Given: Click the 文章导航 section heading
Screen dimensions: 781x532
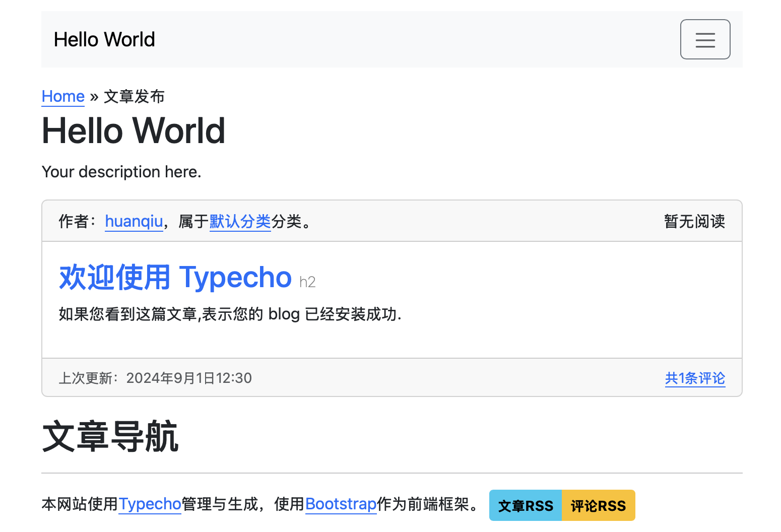Looking at the screenshot, I should click(x=110, y=437).
